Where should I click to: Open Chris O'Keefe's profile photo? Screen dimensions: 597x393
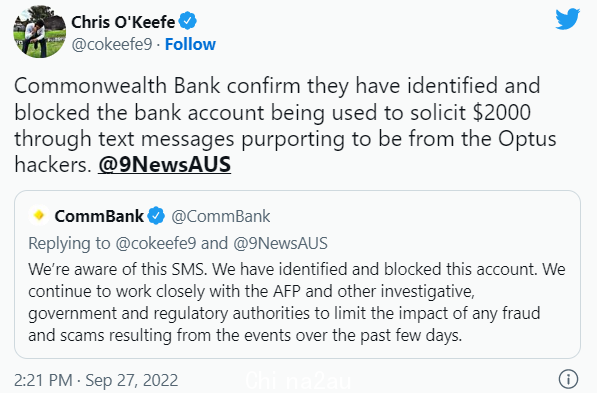(x=40, y=32)
